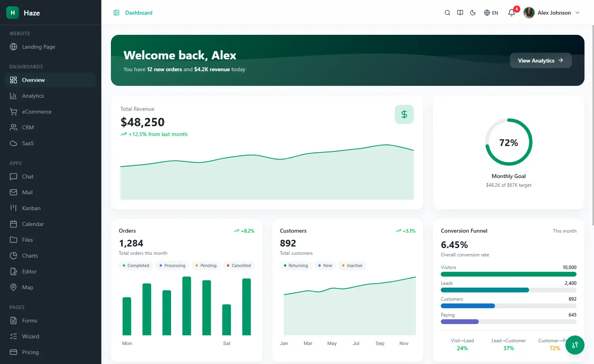Open Calendar sidebar item

tap(51, 224)
